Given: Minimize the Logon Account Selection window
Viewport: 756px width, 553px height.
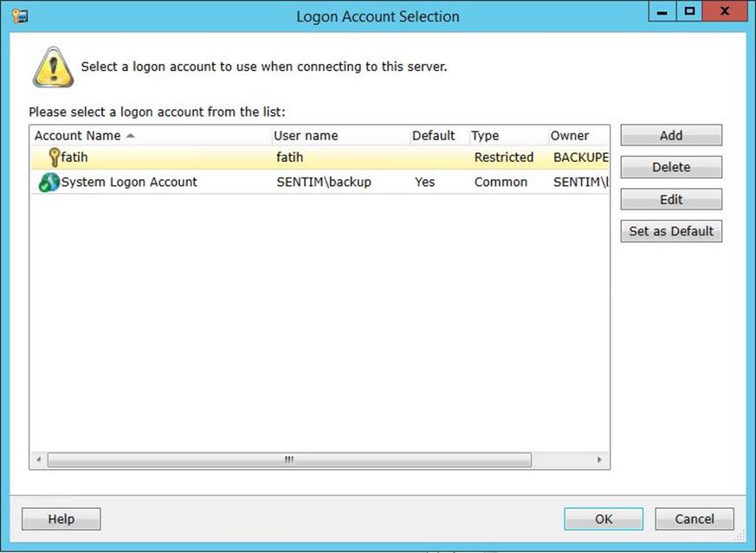Looking at the screenshot, I should tap(662, 11).
